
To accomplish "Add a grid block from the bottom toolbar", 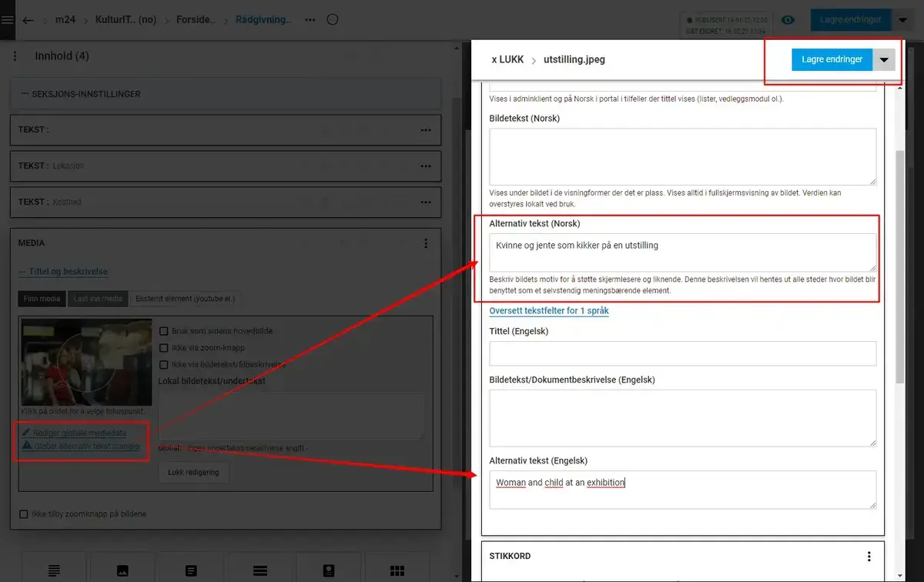I will [397, 570].
